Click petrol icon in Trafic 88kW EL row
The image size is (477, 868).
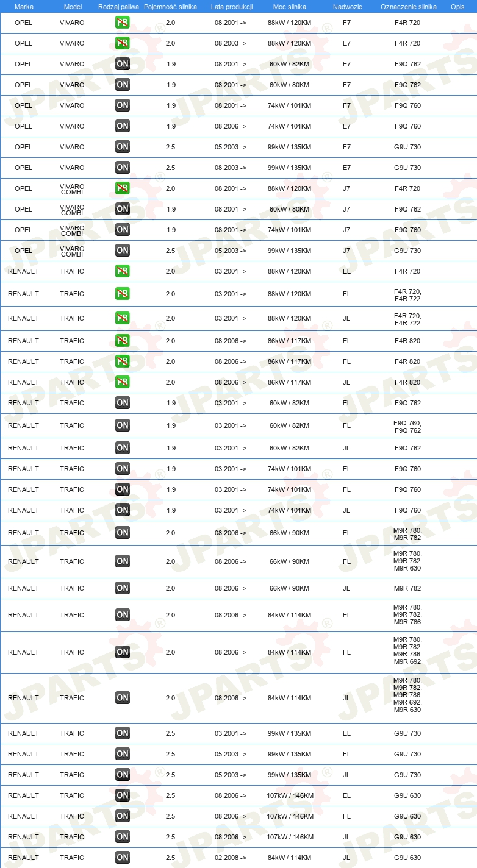(123, 271)
